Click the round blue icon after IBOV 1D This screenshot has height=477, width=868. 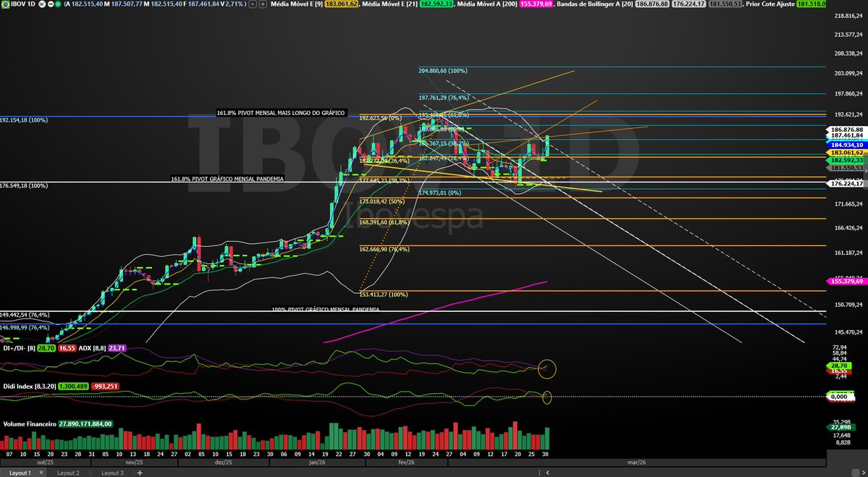click(42, 4)
